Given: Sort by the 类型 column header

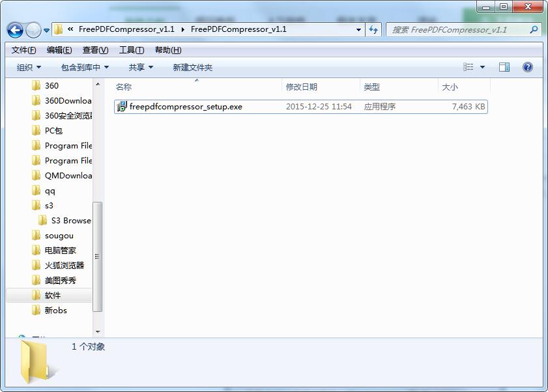Looking at the screenshot, I should click(x=372, y=87).
